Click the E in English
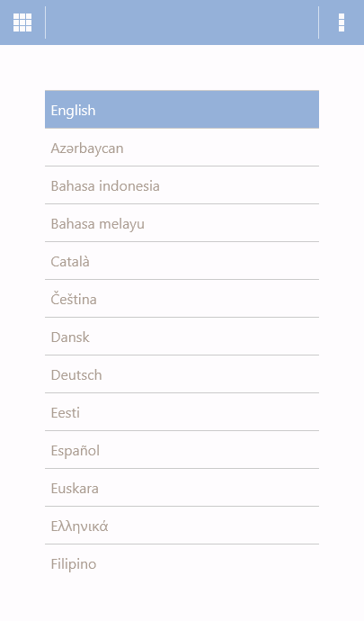This screenshot has width=364, height=621. (55, 110)
